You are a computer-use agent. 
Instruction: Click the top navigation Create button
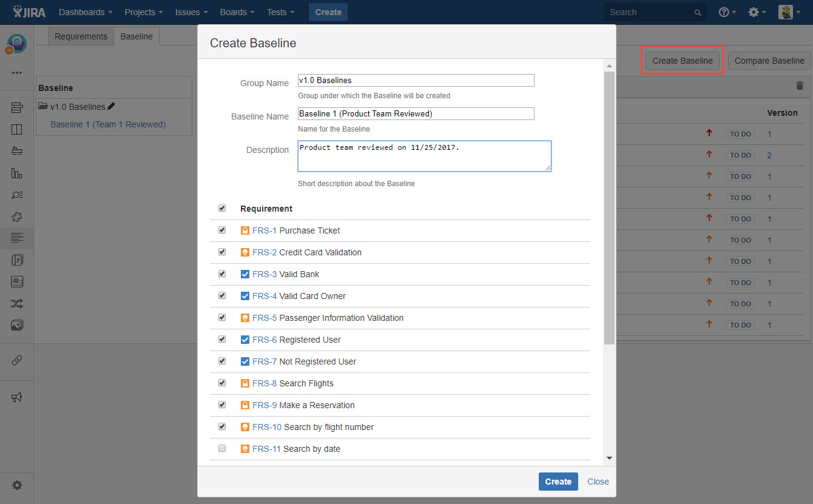(328, 12)
